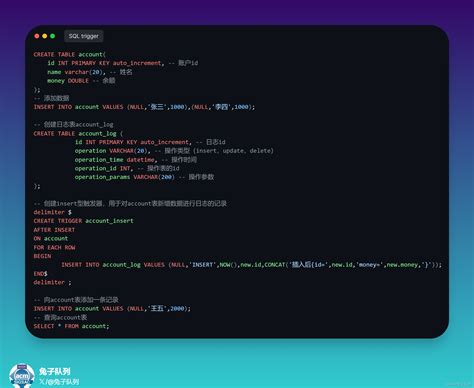The image size is (474, 388).
Task: Click the INSERT line containing '王五'
Action: (x=112, y=309)
